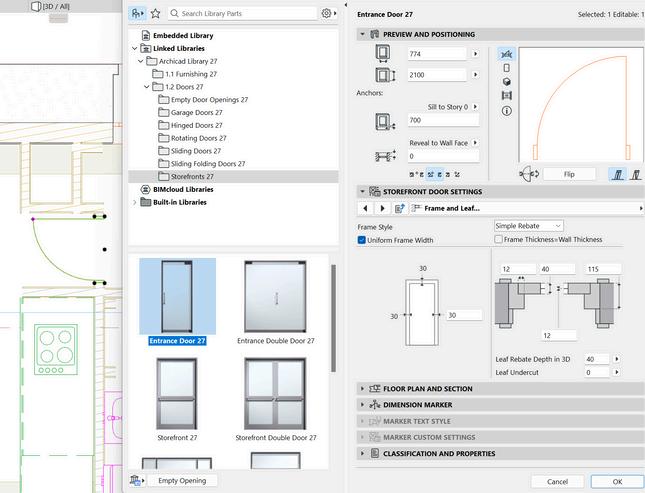Screen dimensions: 645x493
Task: Click the door width icon
Action: (383, 53)
